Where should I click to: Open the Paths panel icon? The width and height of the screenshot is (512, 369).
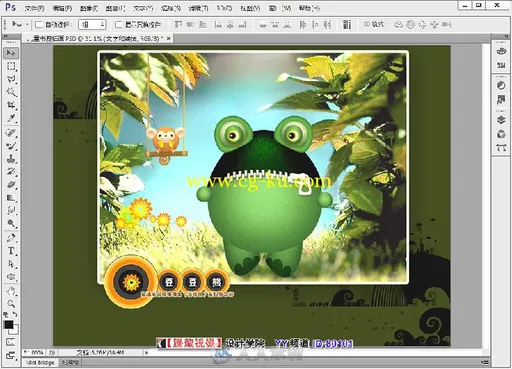501,148
